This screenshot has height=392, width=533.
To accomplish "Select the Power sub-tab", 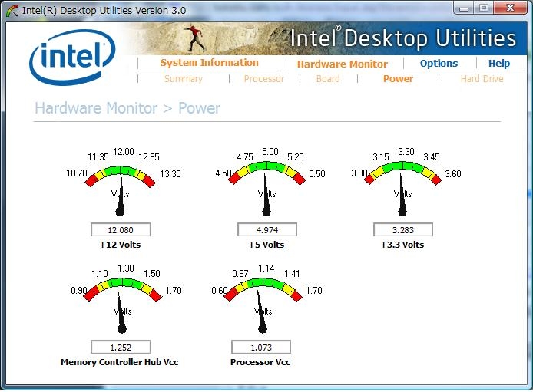I will click(x=398, y=79).
